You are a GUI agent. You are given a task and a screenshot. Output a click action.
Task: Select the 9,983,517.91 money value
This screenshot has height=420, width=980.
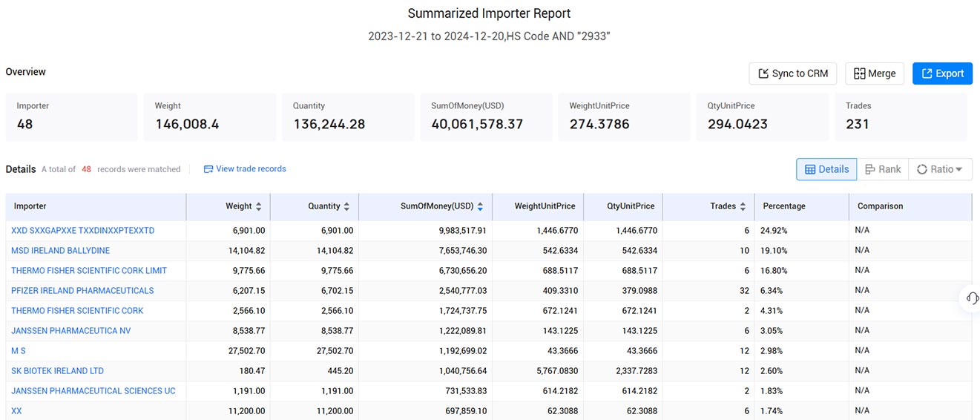(x=463, y=231)
